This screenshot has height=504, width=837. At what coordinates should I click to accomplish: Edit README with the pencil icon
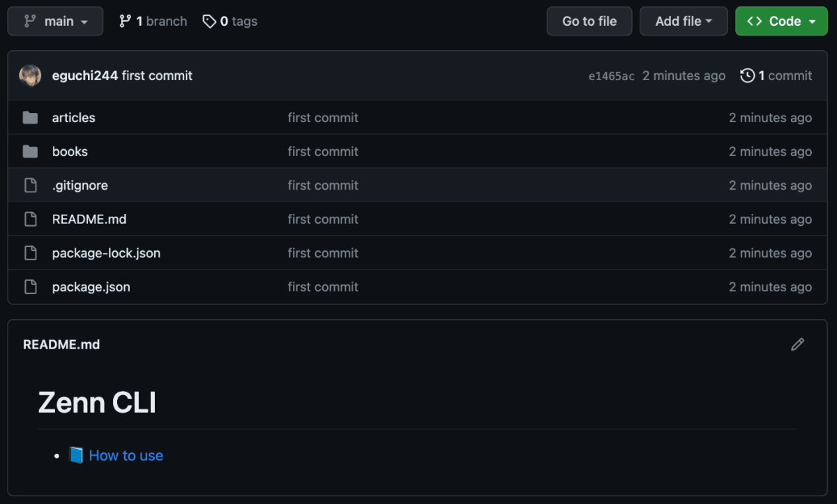click(x=797, y=344)
